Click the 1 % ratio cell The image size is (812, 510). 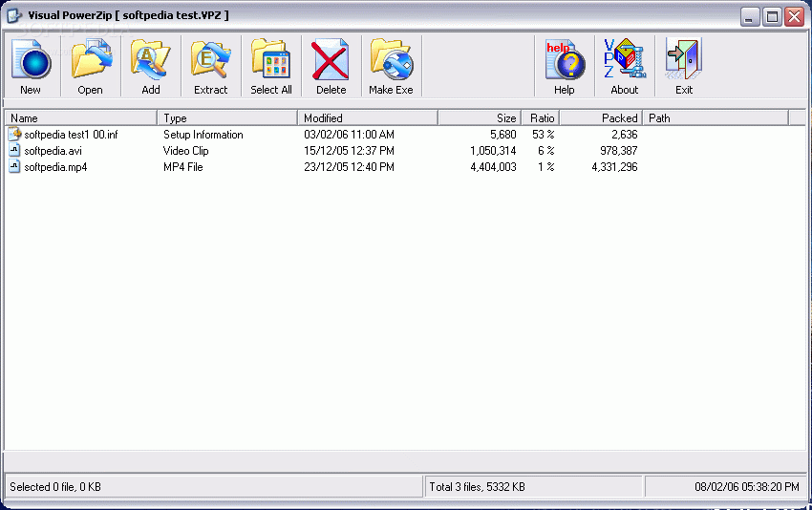tap(546, 167)
